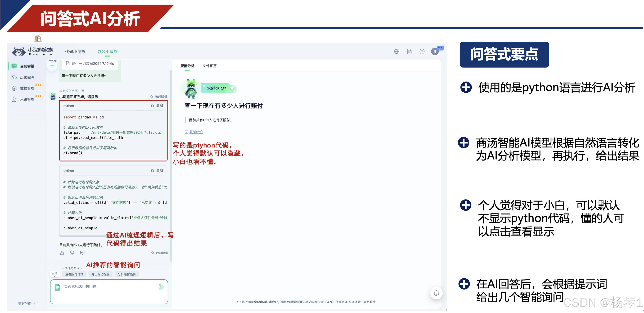Select the 文件预览 tab
The width and height of the screenshot is (644, 313).
pyautogui.click(x=209, y=66)
